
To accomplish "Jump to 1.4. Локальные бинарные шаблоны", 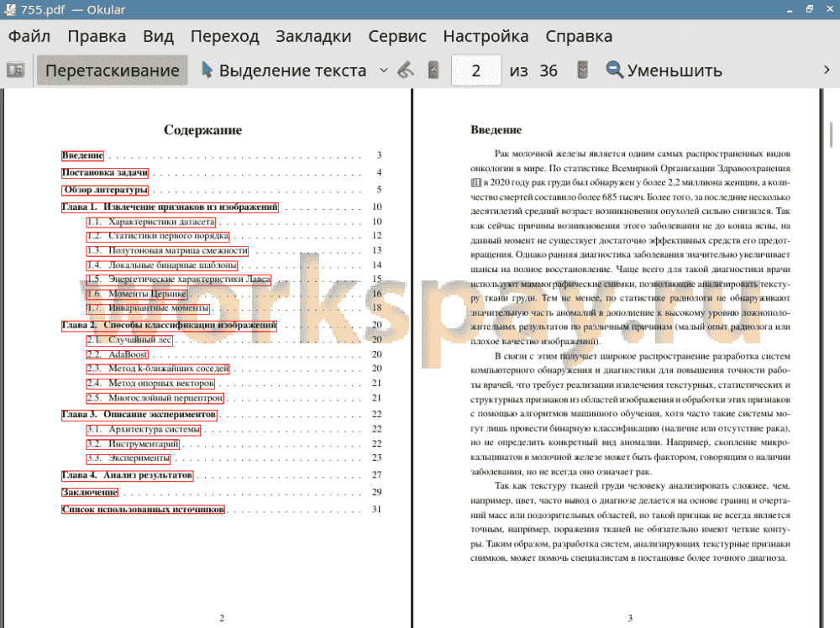I will pos(162,265).
